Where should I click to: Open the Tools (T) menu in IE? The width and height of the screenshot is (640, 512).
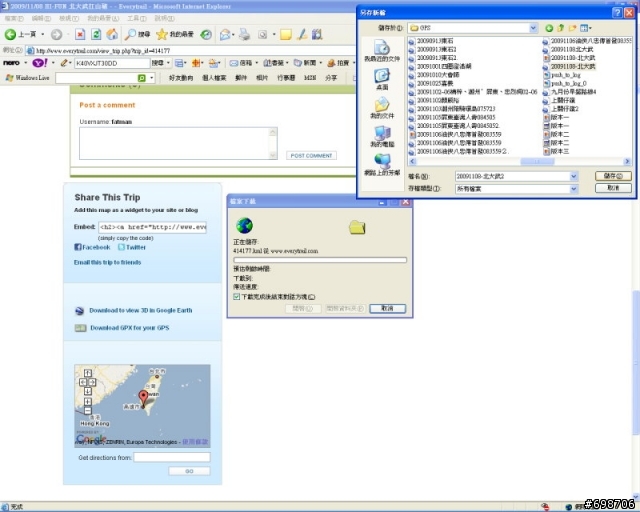pyautogui.click(x=137, y=18)
